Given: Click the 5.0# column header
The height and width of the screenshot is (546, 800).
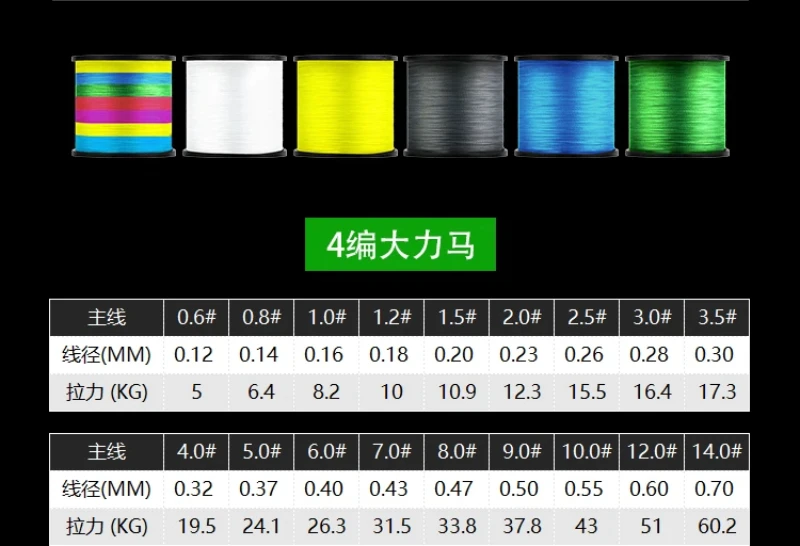Looking at the screenshot, I should point(261,452).
